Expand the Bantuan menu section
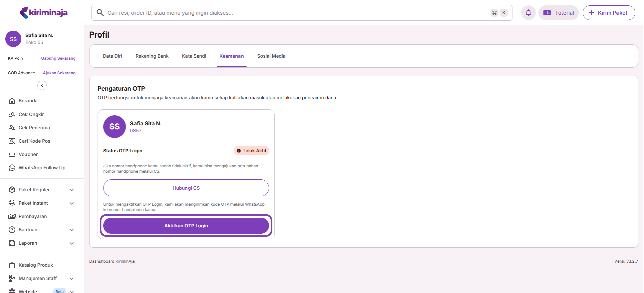Screen dimensions: 644x293 tap(71, 230)
